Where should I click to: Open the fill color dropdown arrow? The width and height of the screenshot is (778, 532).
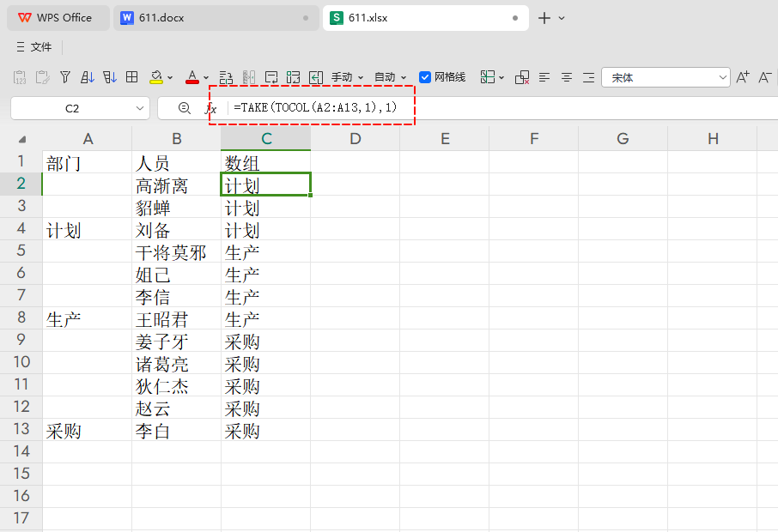pyautogui.click(x=170, y=78)
